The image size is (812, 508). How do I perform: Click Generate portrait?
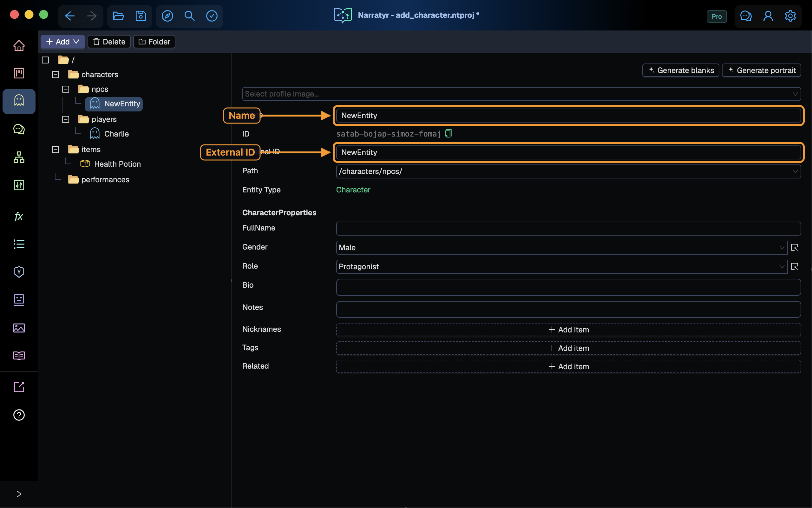tap(761, 70)
